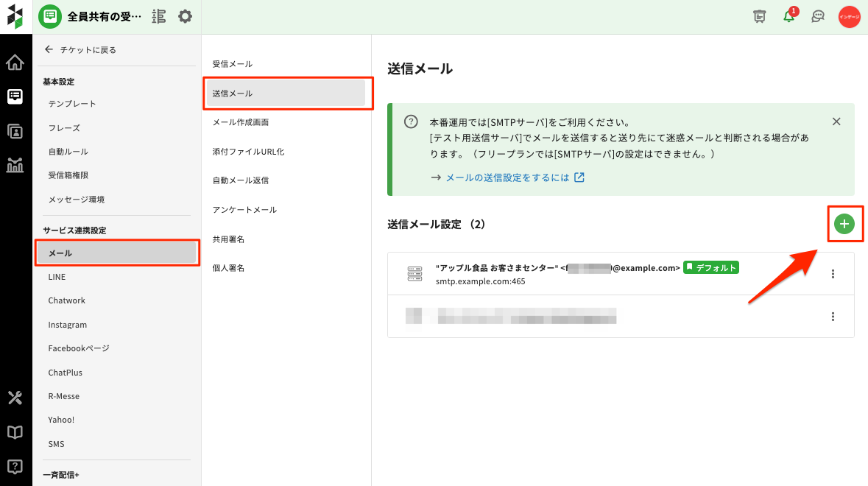This screenshot has width=868, height=486.
Task: Select 自動メール返信 menu item
Action: 241,180
